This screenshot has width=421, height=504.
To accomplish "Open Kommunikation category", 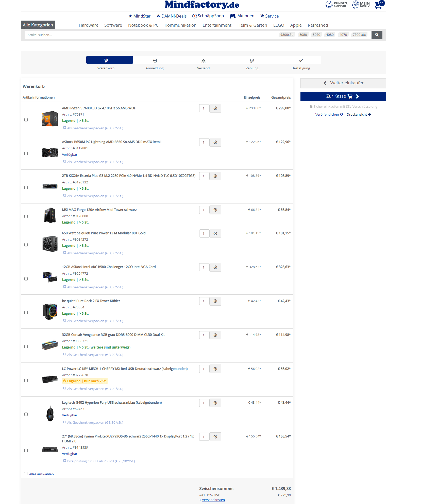I will [180, 25].
